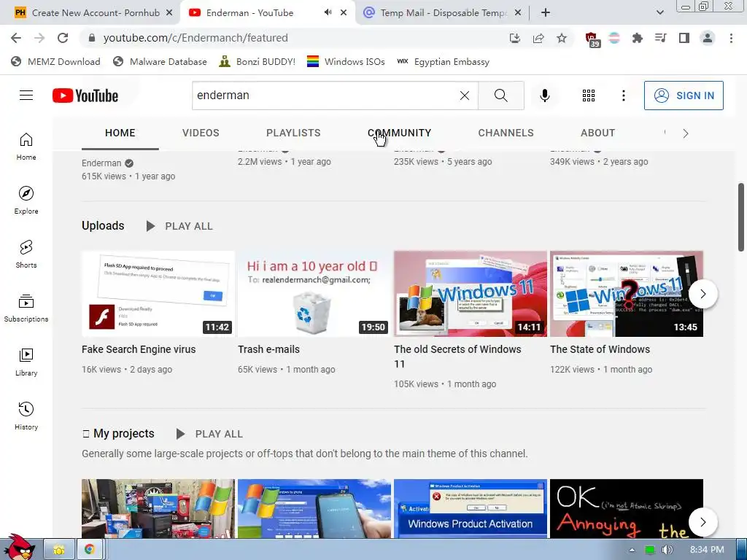Open the YouTube apps grid
The image size is (747, 560).
coord(589,96)
